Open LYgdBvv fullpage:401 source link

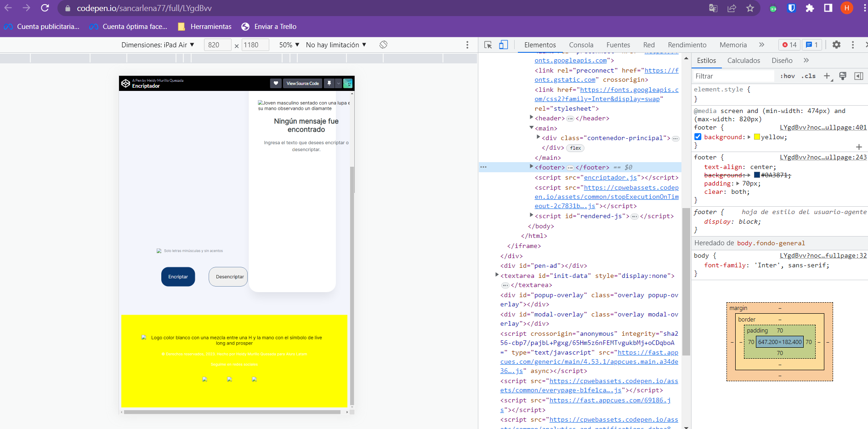tap(823, 127)
